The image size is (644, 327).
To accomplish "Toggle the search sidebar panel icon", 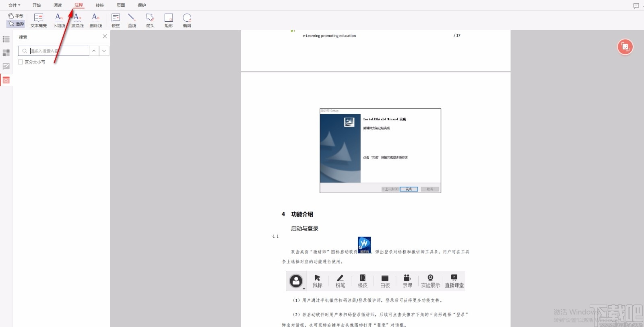I will point(6,80).
